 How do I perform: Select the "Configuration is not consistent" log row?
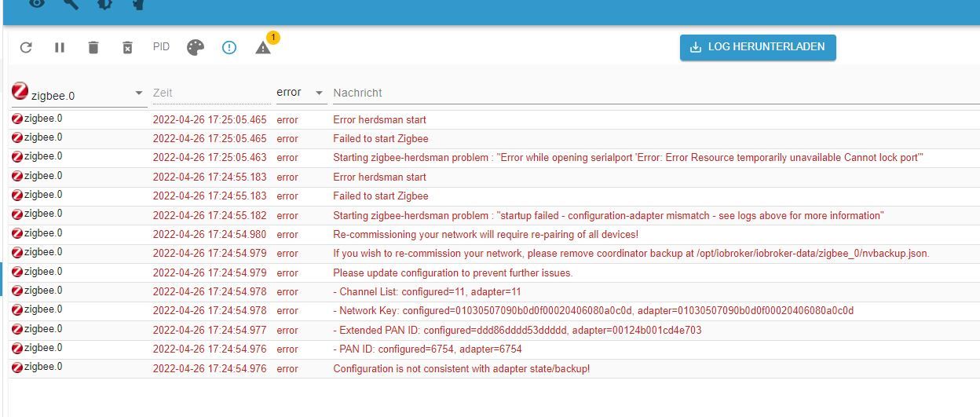point(461,368)
